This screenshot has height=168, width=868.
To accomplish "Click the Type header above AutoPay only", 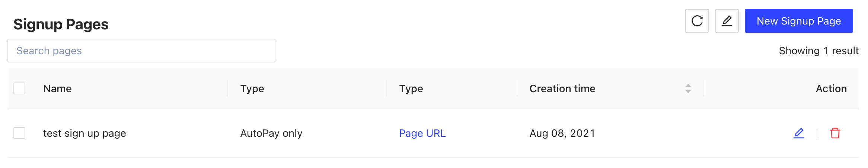I will (252, 88).
